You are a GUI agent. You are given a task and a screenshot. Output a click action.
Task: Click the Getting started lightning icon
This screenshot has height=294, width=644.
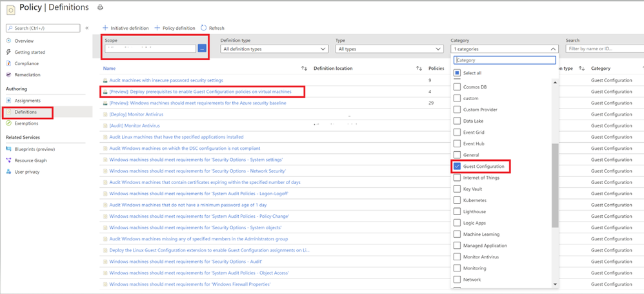tap(8, 52)
